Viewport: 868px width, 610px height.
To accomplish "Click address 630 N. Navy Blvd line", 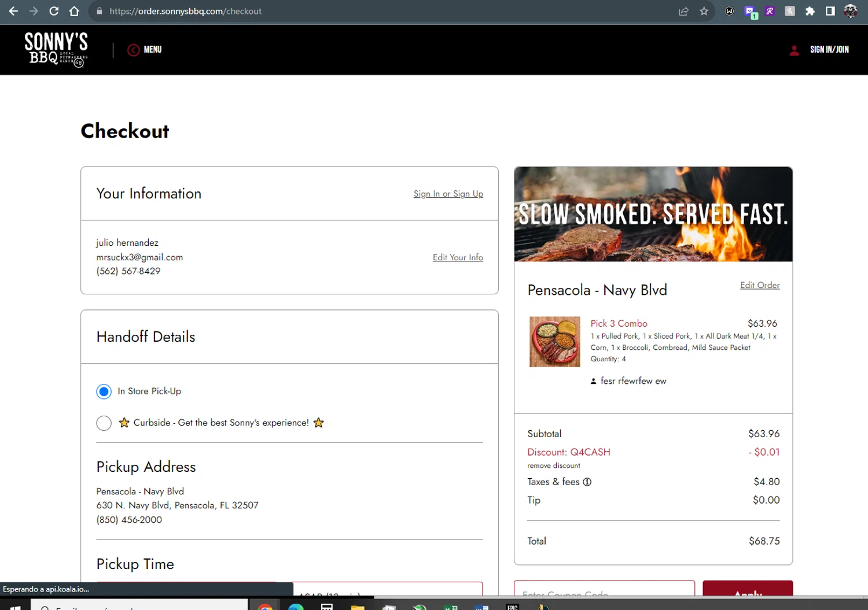I will click(x=177, y=505).
